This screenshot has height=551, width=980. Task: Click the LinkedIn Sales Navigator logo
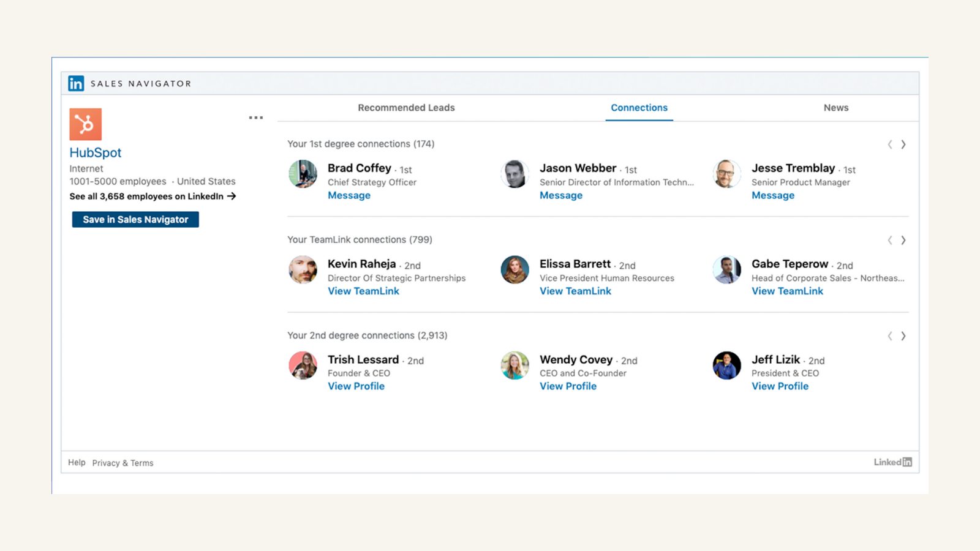click(x=75, y=83)
